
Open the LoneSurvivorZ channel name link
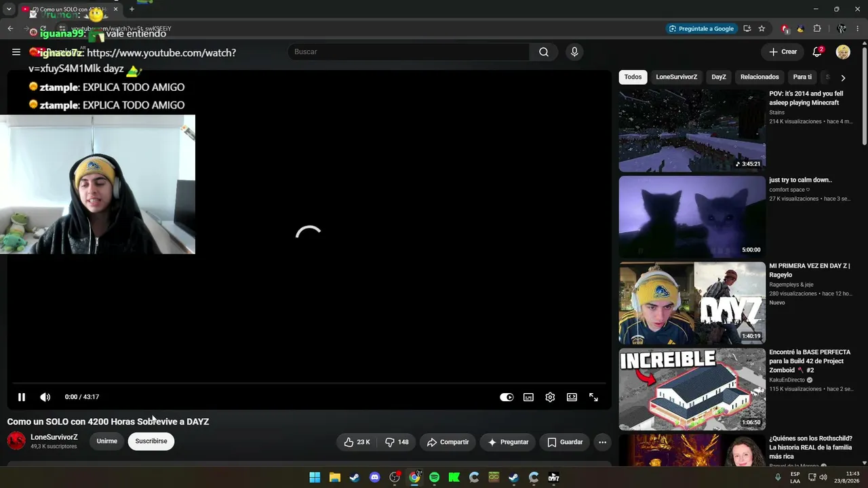pyautogui.click(x=54, y=437)
